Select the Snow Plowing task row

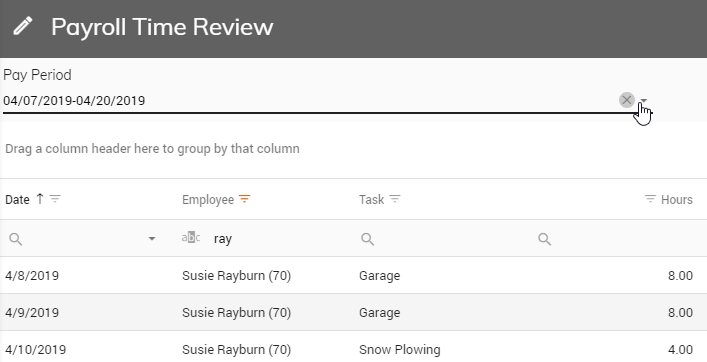pyautogui.click(x=354, y=347)
